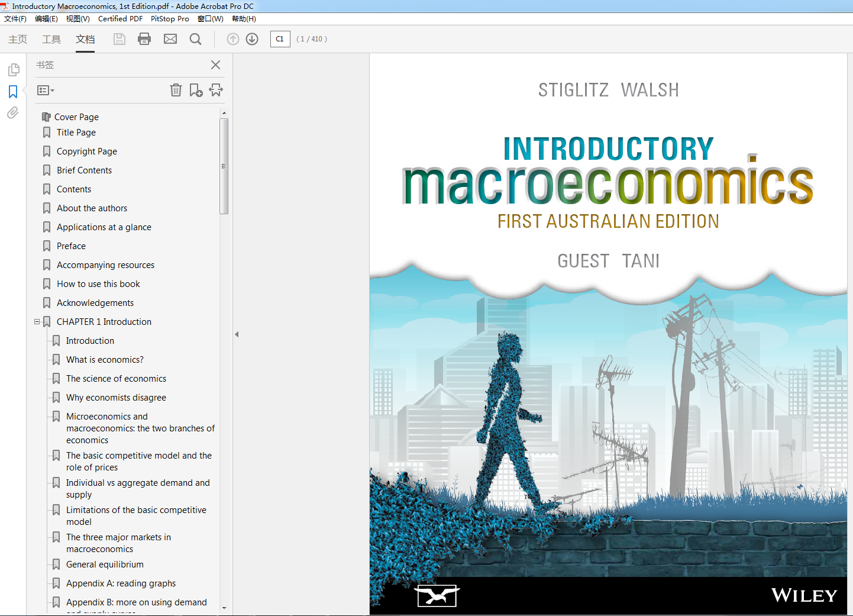Go to Individual vs aggregate demand bookmark

138,489
